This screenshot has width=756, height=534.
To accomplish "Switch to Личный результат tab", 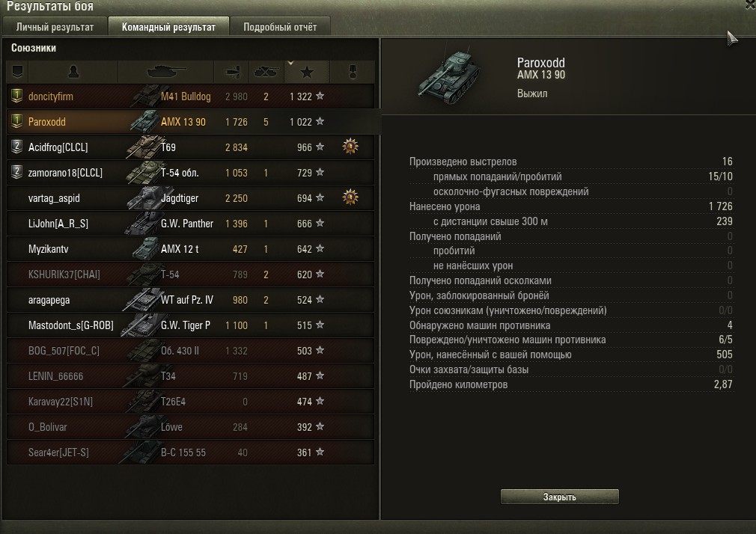I will click(55, 26).
